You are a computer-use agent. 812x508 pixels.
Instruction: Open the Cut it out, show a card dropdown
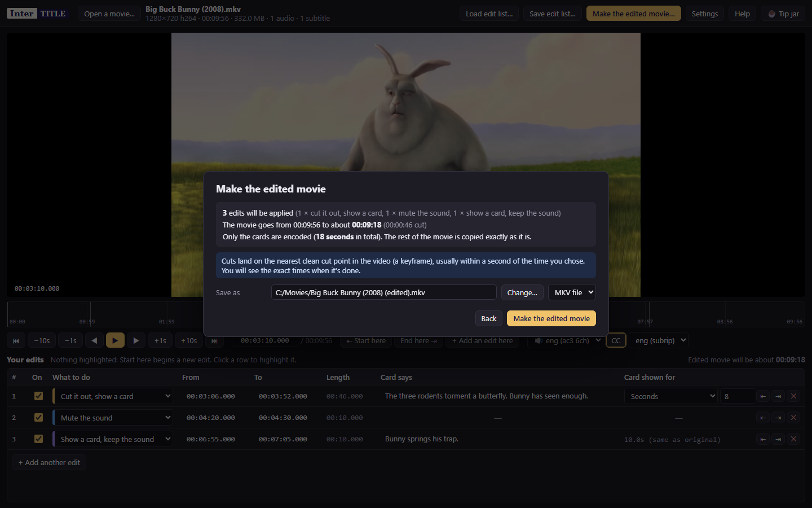[113, 396]
